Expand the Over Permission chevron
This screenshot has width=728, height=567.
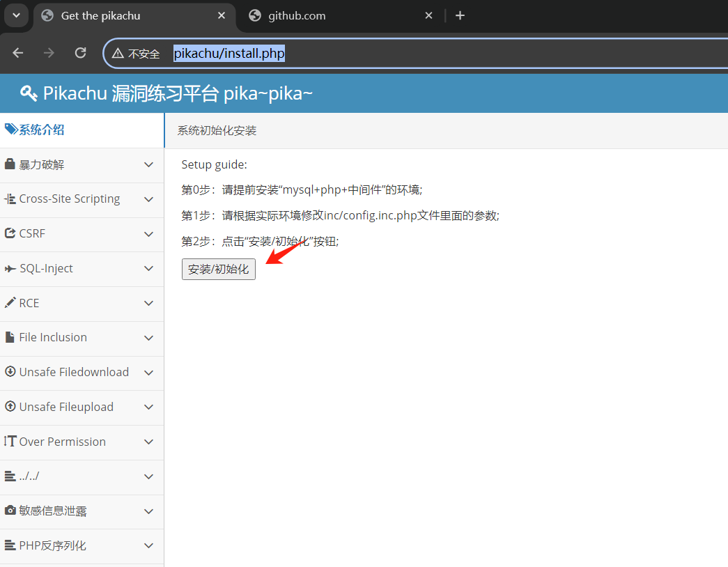click(148, 442)
